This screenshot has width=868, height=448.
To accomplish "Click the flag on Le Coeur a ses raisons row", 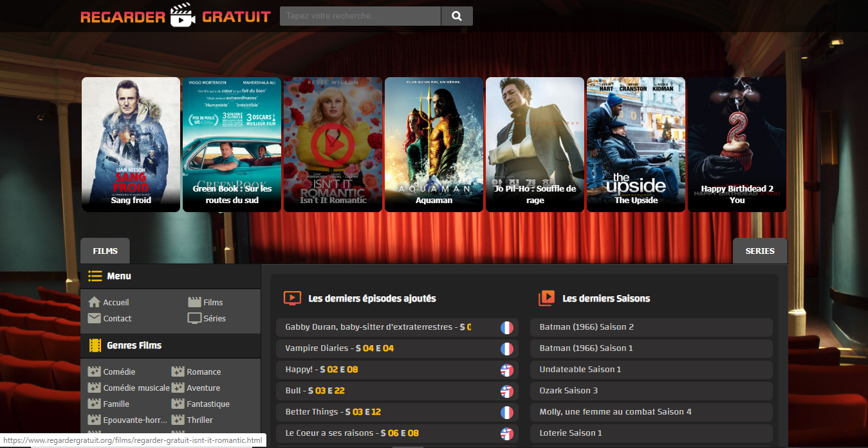I will point(507,434).
